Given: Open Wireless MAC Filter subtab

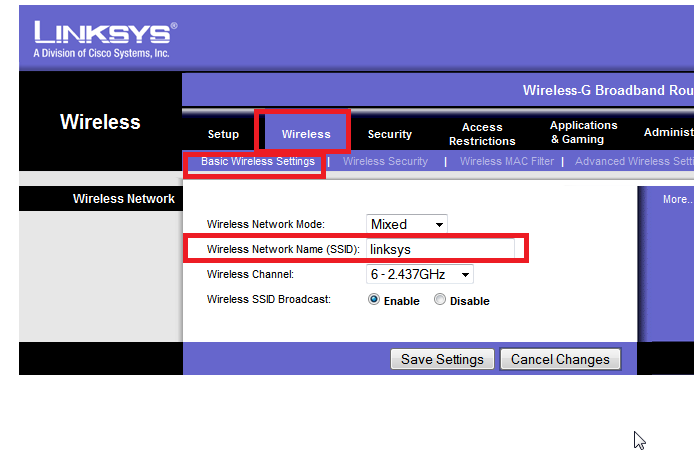Looking at the screenshot, I should tap(507, 161).
